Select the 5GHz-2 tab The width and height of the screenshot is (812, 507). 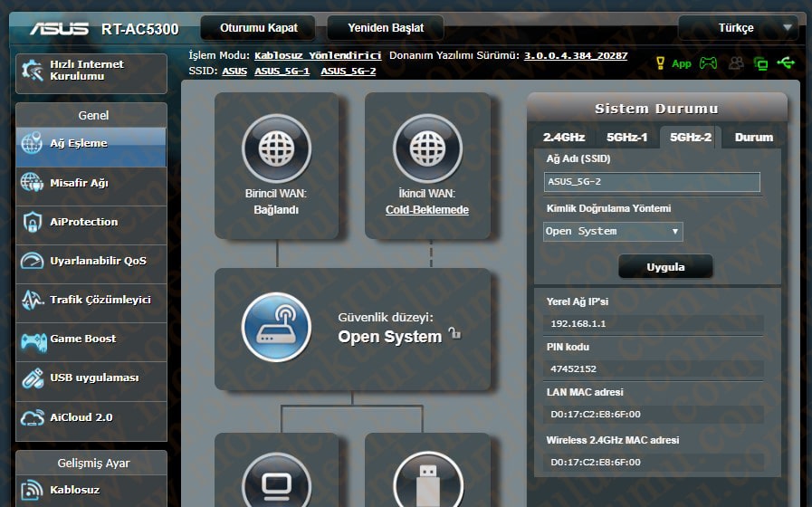point(691,138)
